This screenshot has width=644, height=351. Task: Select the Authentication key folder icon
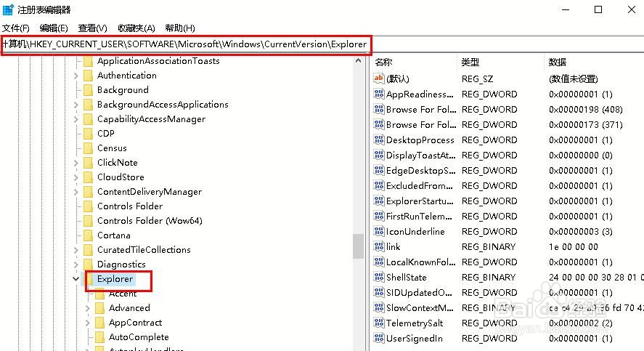coord(88,76)
